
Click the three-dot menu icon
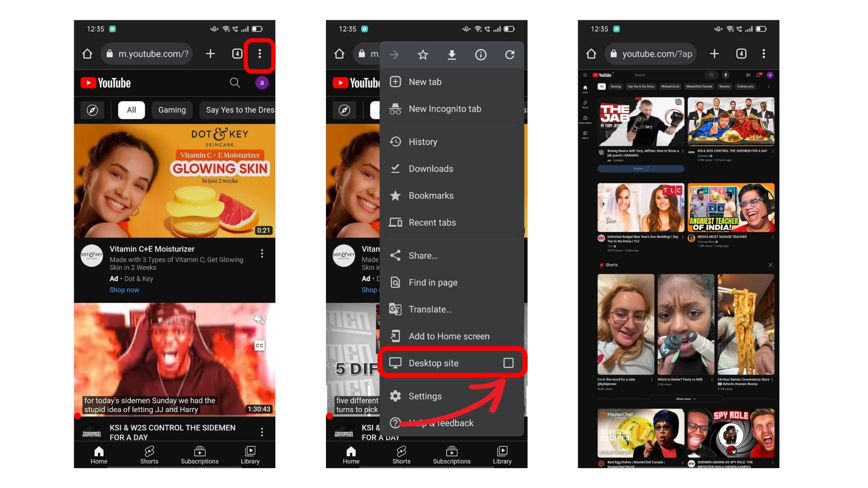(x=259, y=54)
